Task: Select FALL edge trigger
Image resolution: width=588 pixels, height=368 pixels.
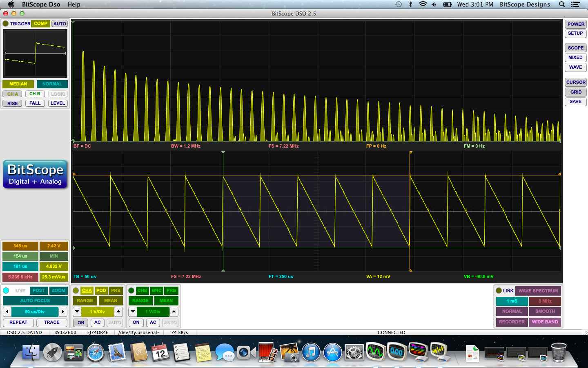Action: click(x=35, y=103)
